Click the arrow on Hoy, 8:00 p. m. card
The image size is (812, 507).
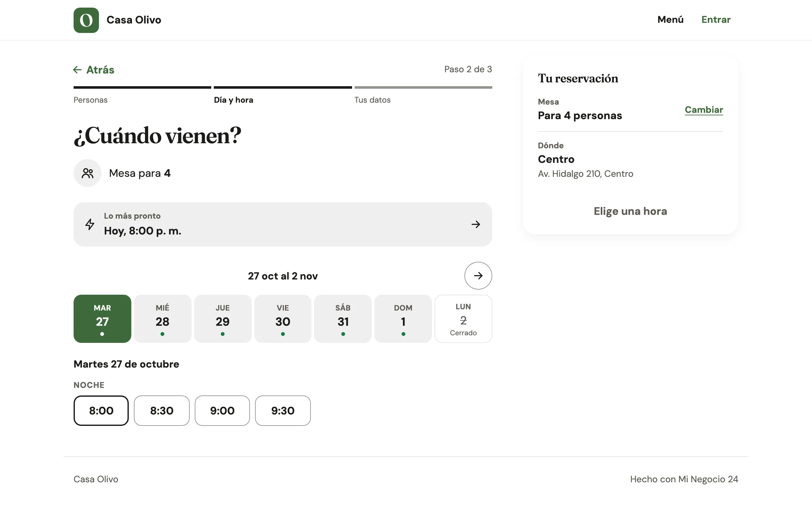[x=475, y=224]
